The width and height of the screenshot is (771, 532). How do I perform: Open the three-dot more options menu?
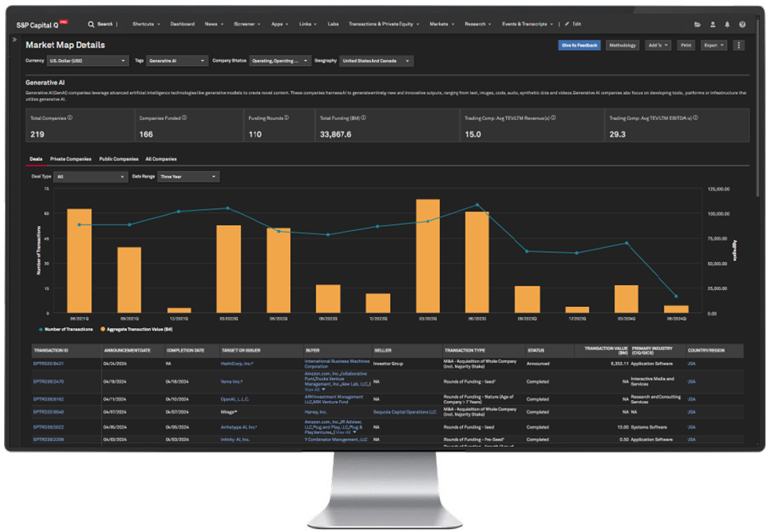(739, 45)
